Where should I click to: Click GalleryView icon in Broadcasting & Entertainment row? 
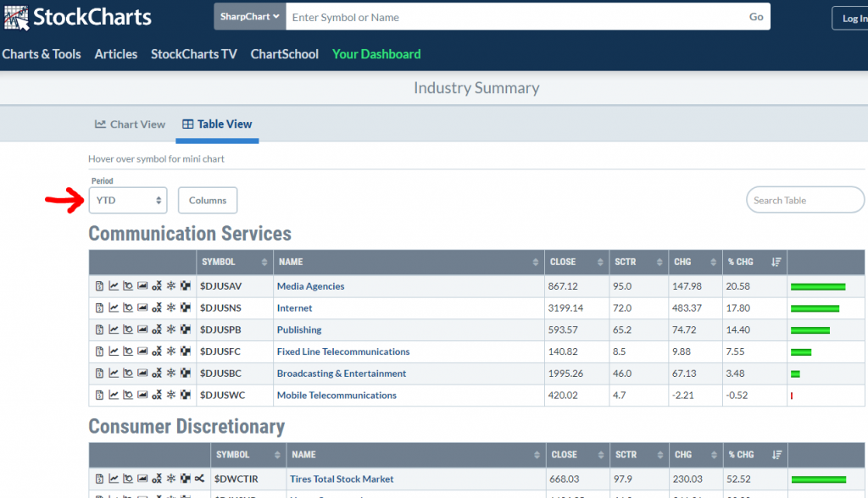[x=142, y=373]
